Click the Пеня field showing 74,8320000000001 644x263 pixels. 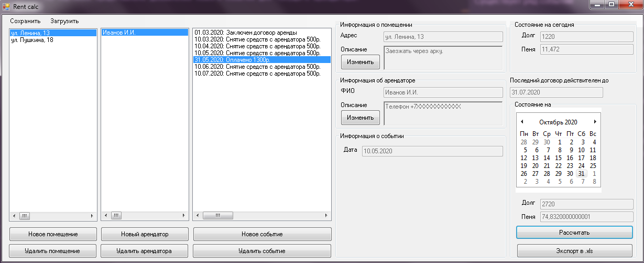pyautogui.click(x=586, y=216)
